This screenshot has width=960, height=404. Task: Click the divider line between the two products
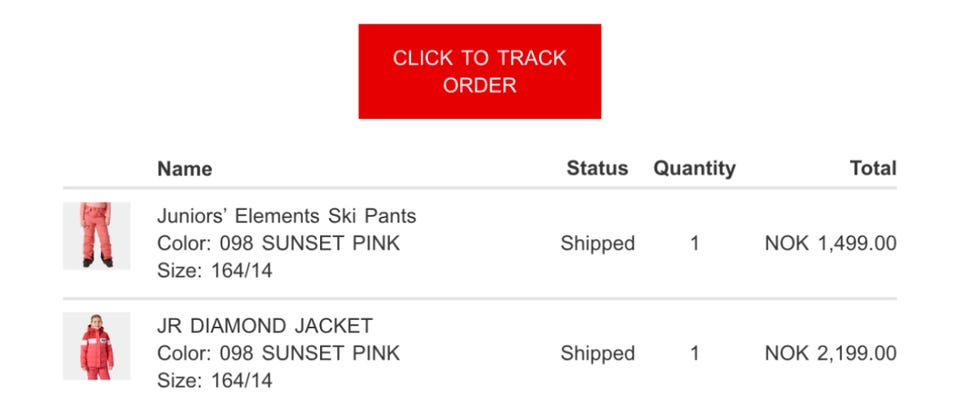(x=479, y=298)
